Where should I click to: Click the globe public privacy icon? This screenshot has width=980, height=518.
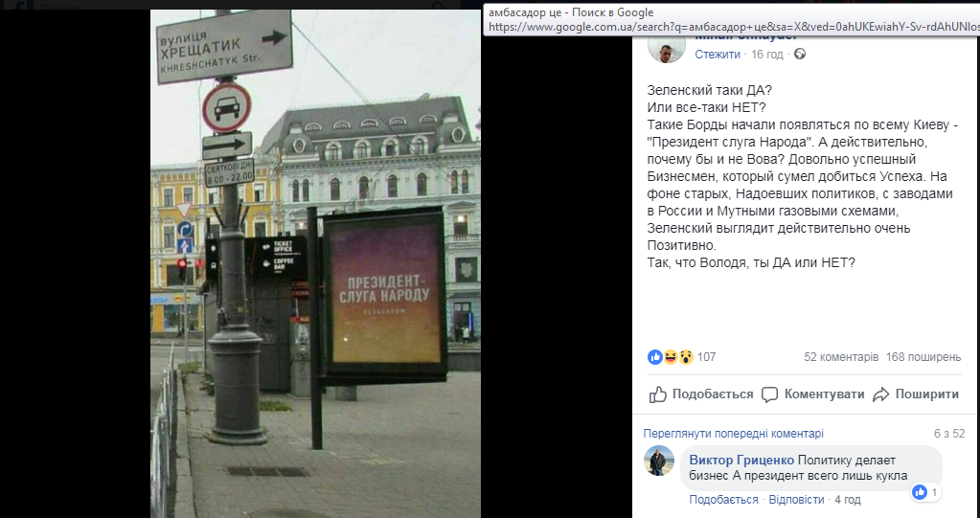pyautogui.click(x=800, y=55)
